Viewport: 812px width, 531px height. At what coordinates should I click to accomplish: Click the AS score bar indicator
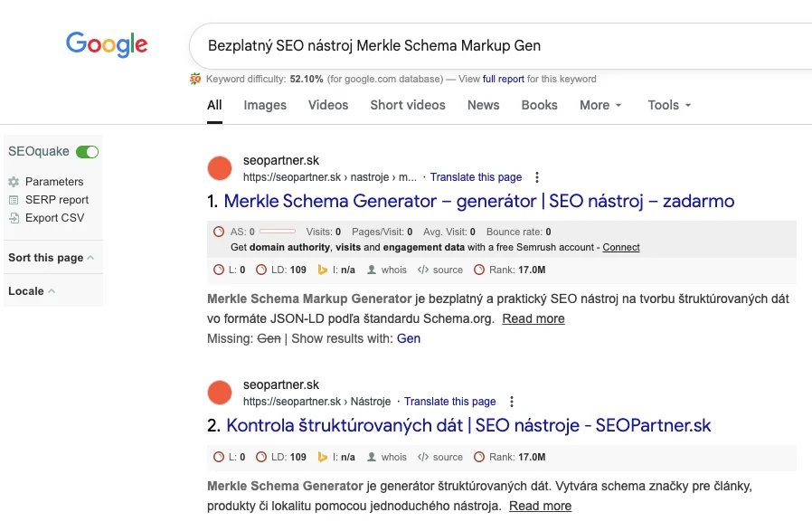278,232
